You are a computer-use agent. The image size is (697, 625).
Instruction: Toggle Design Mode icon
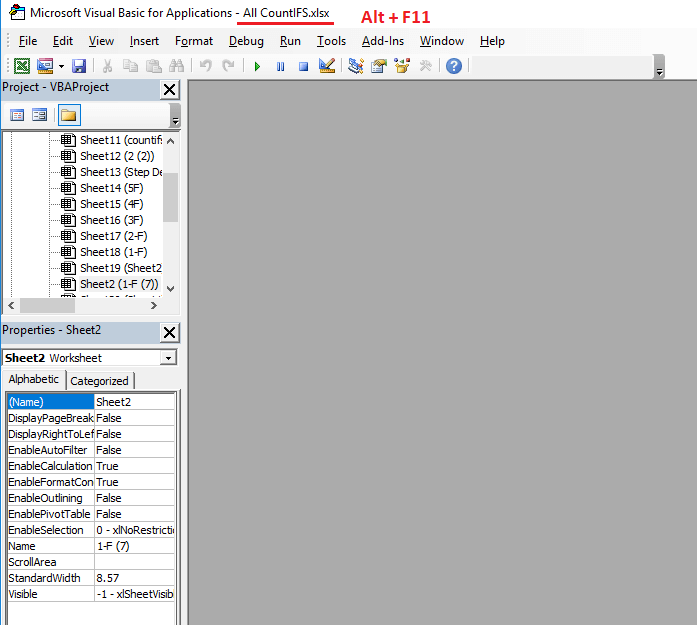coord(327,66)
